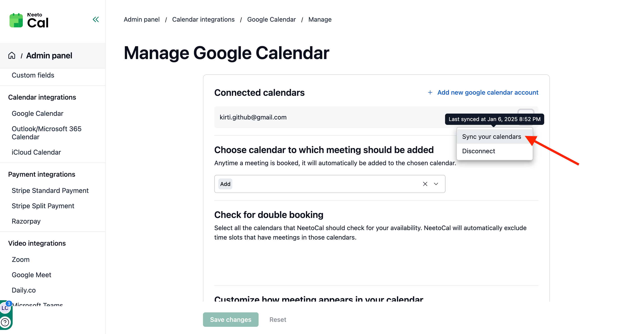Open Stripe Standard Payment sidebar item

(x=50, y=190)
